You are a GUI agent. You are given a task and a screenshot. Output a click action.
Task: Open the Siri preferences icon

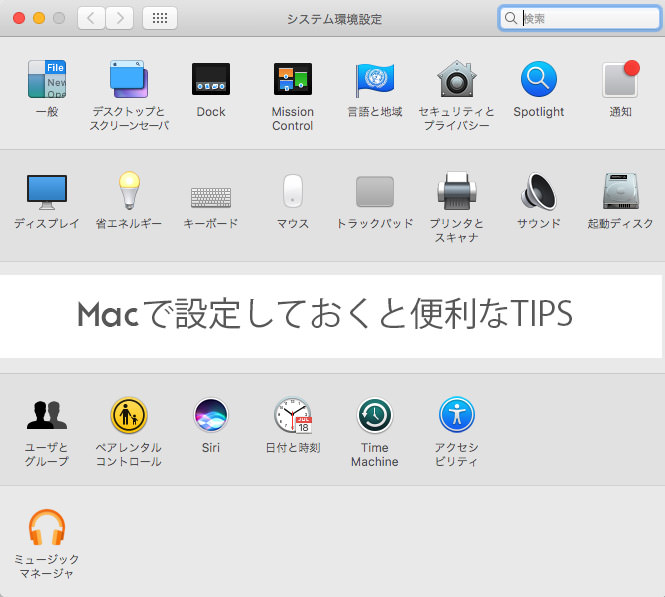pyautogui.click(x=211, y=415)
